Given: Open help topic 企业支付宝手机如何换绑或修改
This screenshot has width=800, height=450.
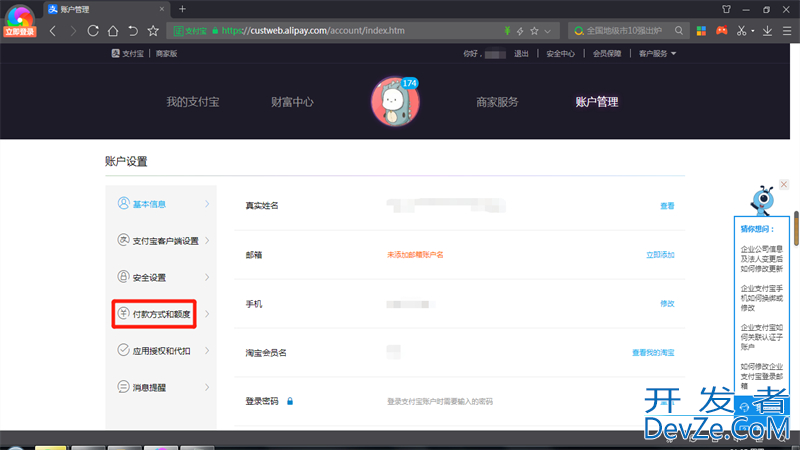Looking at the screenshot, I should 761,298.
